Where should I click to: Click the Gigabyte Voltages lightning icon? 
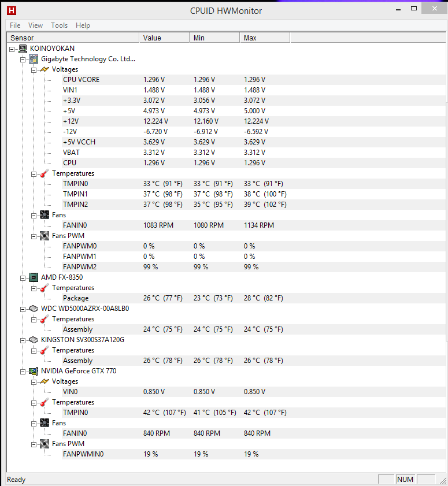pyautogui.click(x=45, y=69)
